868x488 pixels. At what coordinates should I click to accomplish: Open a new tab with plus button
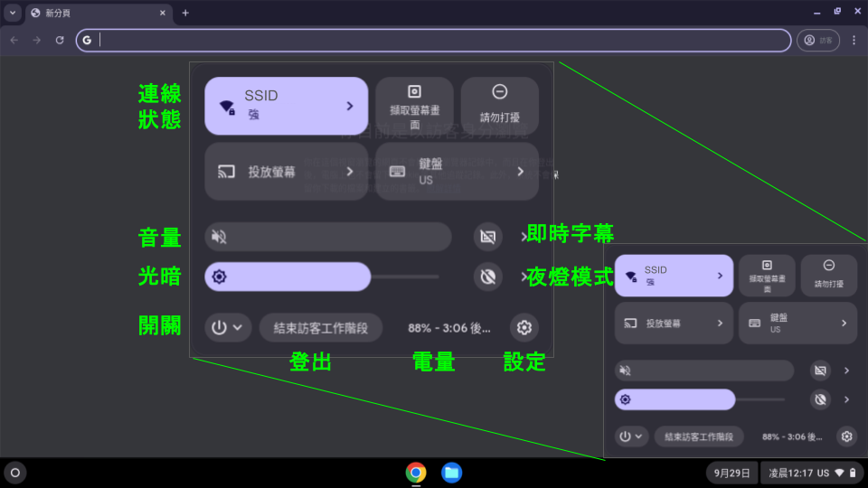coord(185,13)
